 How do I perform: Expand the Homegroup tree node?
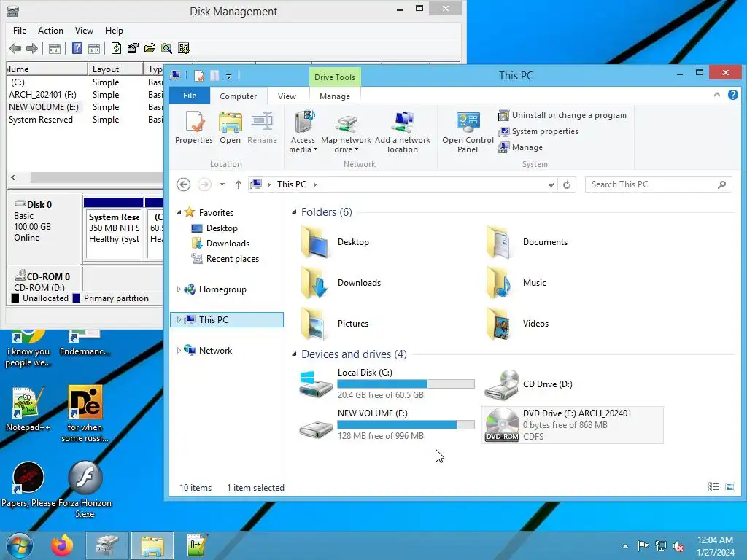click(179, 289)
